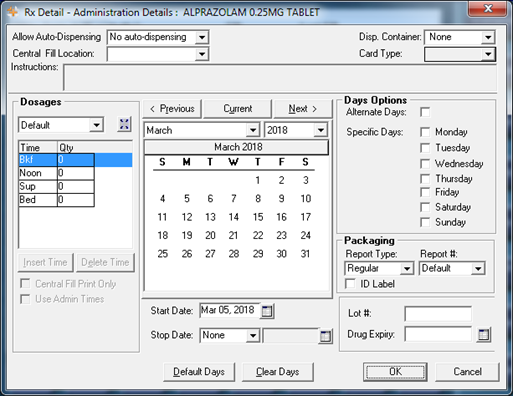Click the Qty cell for Bed

point(76,200)
